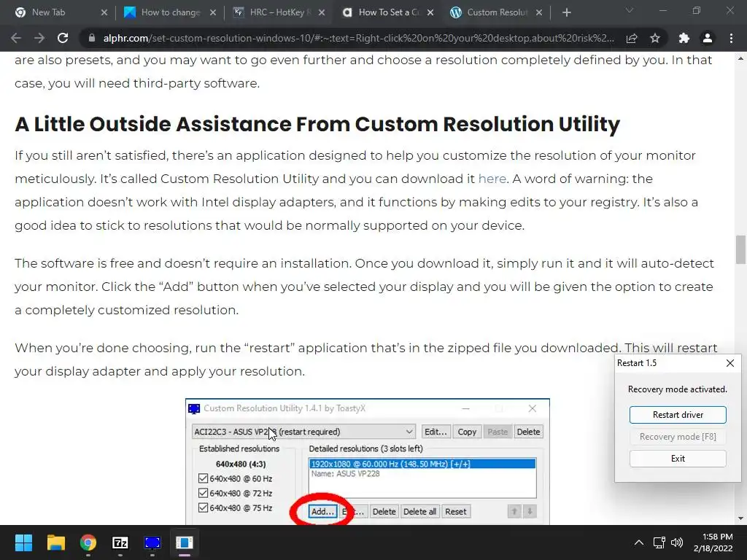Close the Custom Resolut tab
Screen dimensions: 747x560
coord(539,12)
